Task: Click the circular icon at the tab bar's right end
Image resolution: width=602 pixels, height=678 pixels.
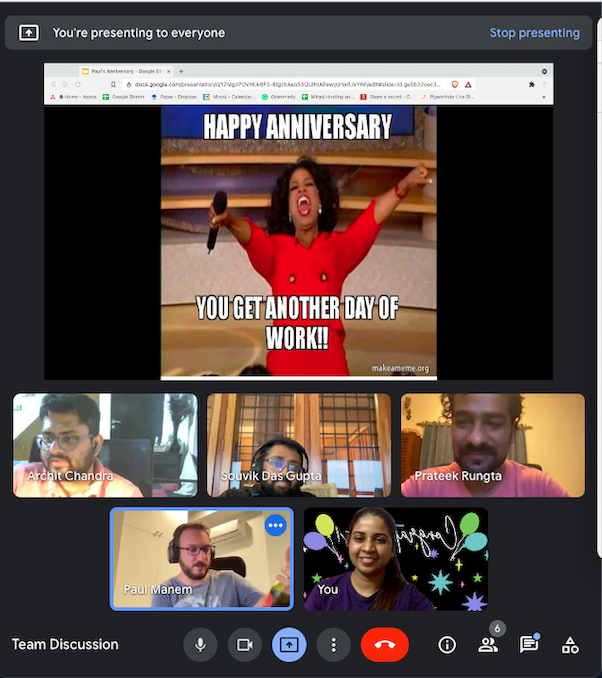Action: click(x=544, y=71)
